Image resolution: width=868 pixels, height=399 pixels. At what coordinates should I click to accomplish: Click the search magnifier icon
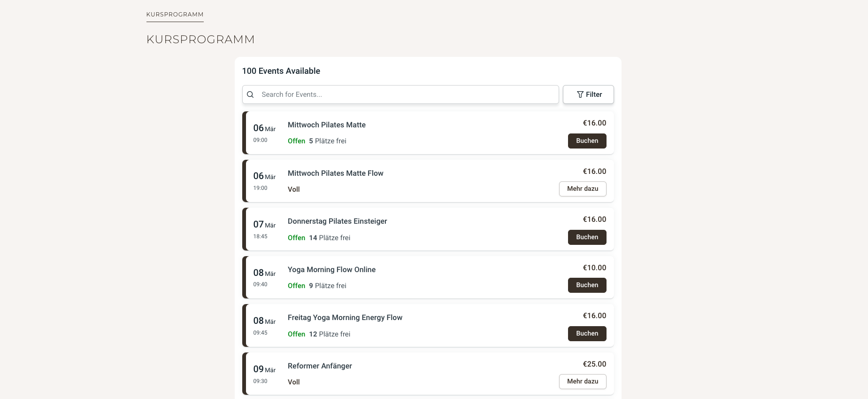click(250, 94)
